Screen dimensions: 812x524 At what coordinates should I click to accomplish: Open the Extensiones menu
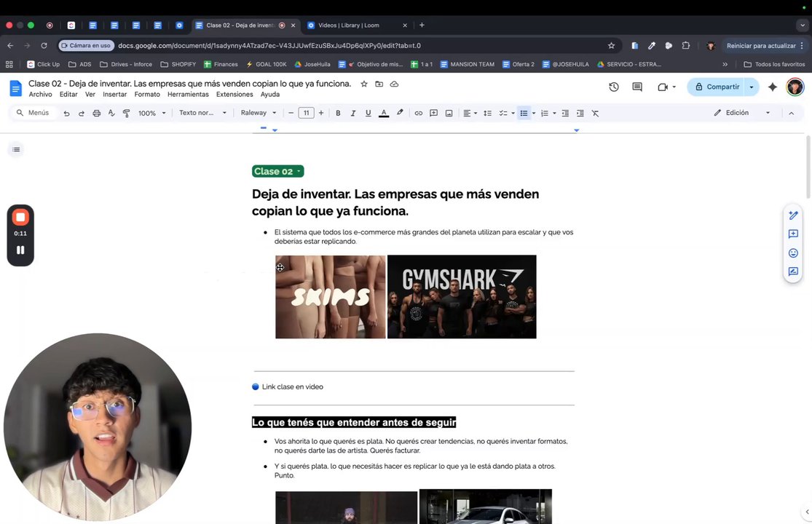(234, 94)
